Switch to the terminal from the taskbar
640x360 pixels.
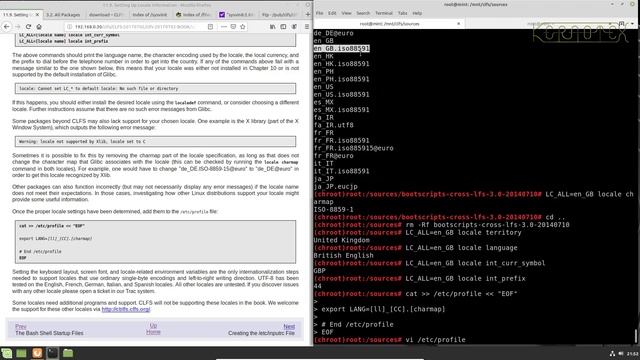(x=53, y=353)
